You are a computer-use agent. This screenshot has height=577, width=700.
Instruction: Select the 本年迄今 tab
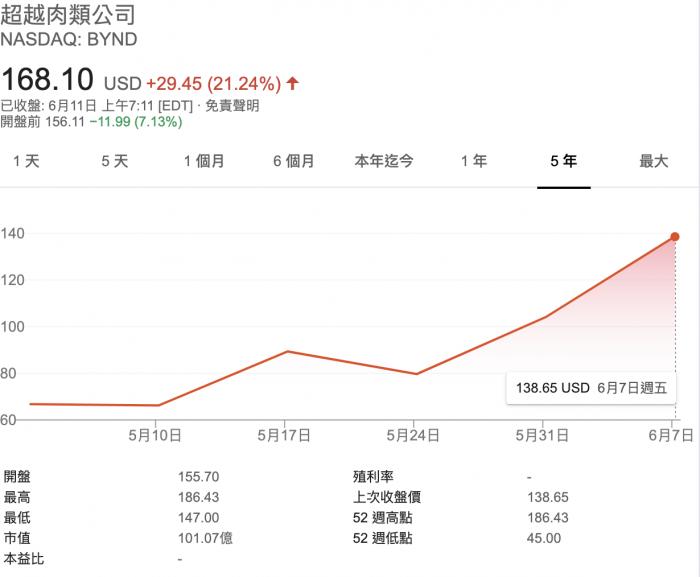click(x=384, y=161)
